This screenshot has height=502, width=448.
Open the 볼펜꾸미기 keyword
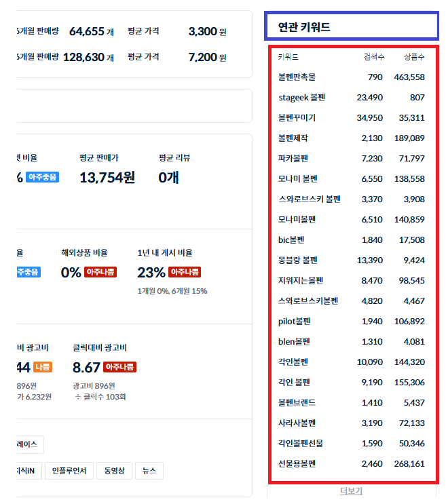point(297,118)
